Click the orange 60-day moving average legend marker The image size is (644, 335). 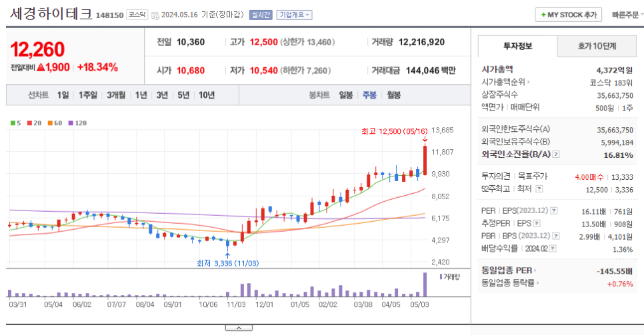[x=50, y=123]
